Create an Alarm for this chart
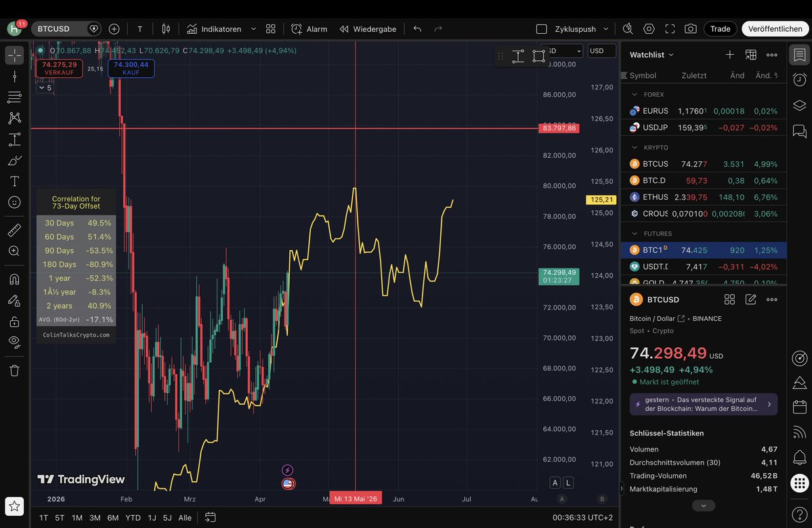 [x=309, y=29]
